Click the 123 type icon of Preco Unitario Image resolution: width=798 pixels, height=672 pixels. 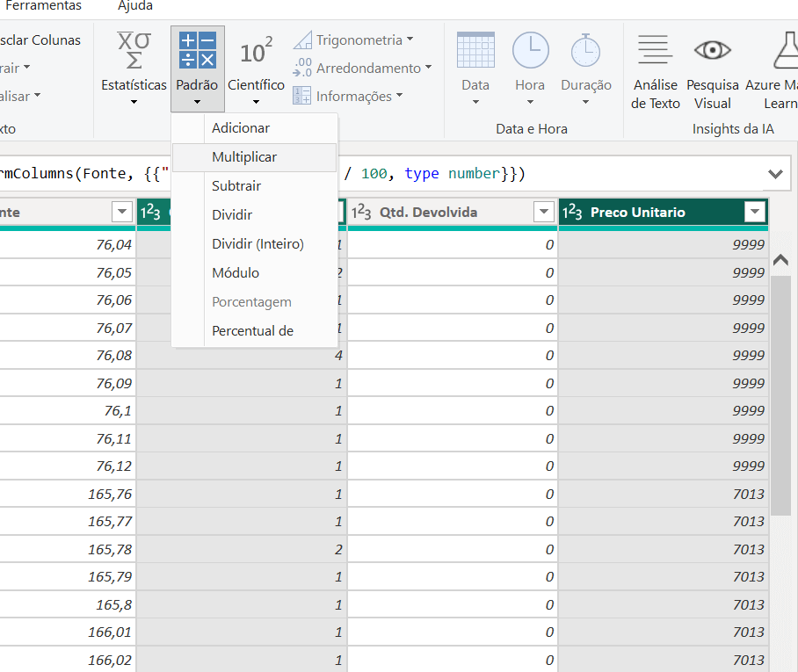(x=572, y=212)
